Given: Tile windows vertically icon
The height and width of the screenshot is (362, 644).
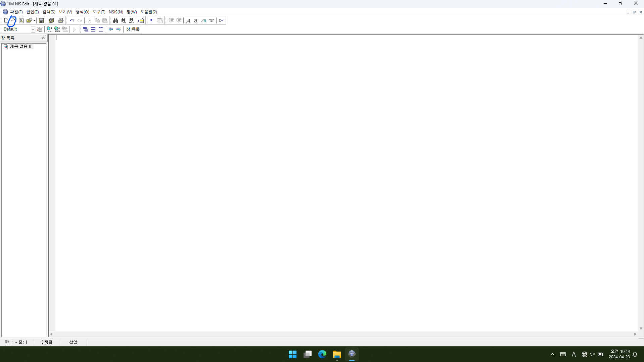Looking at the screenshot, I should click(x=101, y=29).
